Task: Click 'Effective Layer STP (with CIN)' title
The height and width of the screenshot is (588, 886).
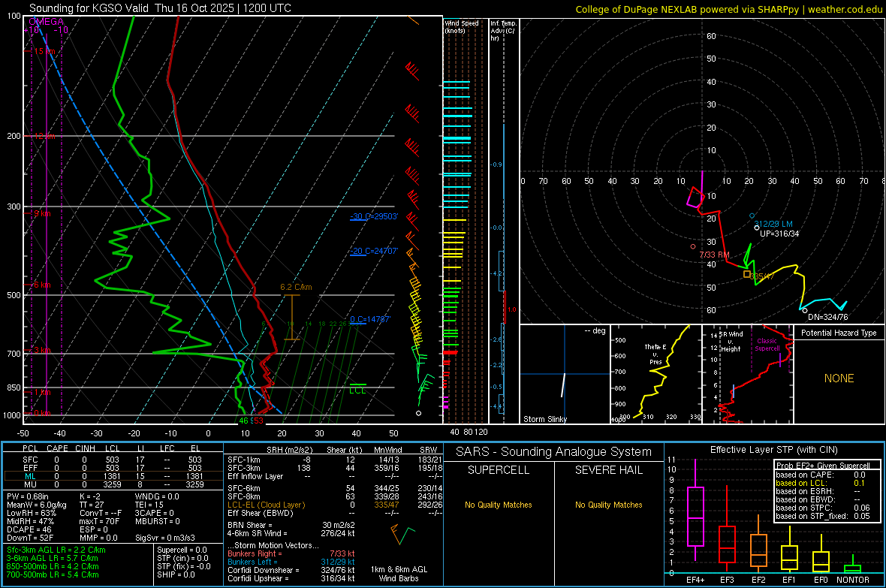Action: coord(773,450)
